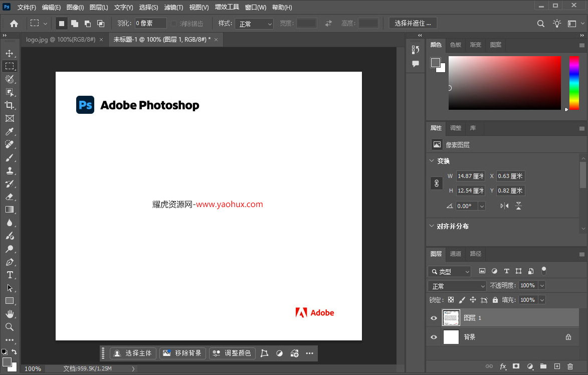Viewport: 588px width, 375px height.
Task: Collapse the 变换 section in Properties
Action: (432, 161)
